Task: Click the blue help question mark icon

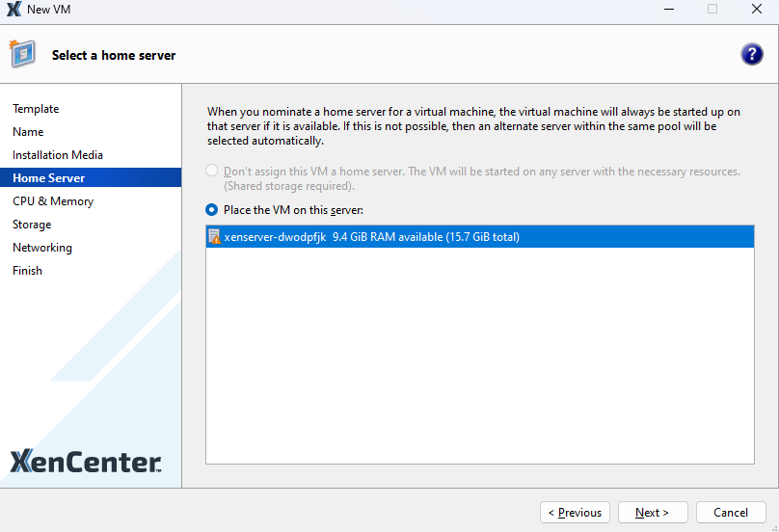Action: pos(752,55)
